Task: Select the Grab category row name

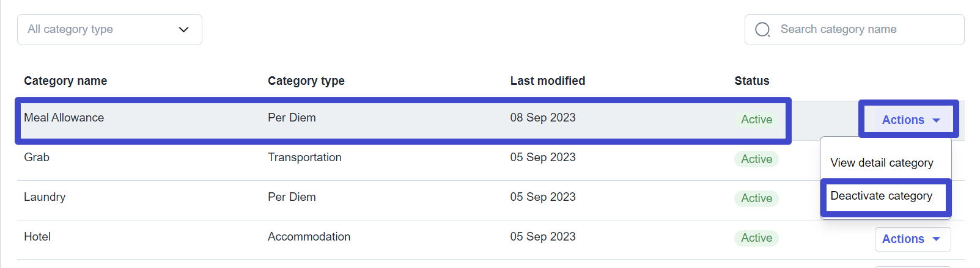Action: [x=37, y=158]
